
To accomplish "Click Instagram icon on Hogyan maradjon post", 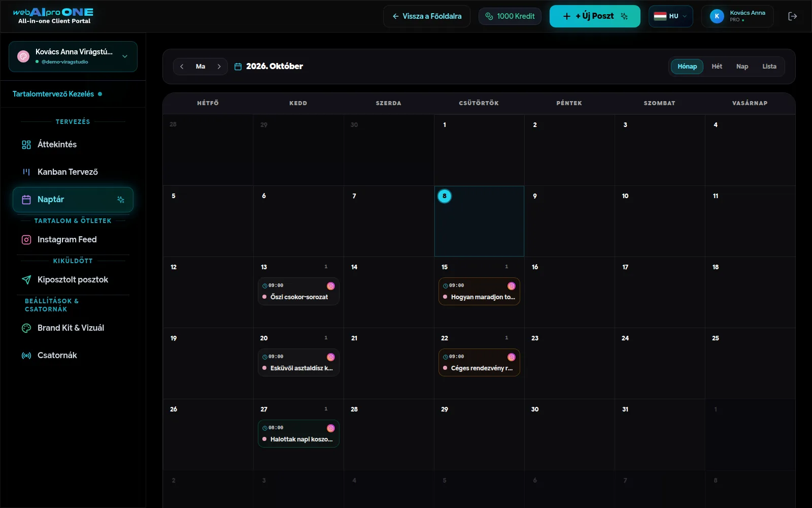I will [x=512, y=286].
